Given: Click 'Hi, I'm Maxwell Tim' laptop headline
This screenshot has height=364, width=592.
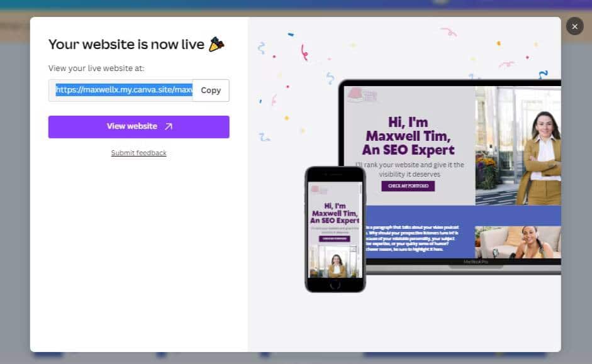Looking at the screenshot, I should [408, 136].
